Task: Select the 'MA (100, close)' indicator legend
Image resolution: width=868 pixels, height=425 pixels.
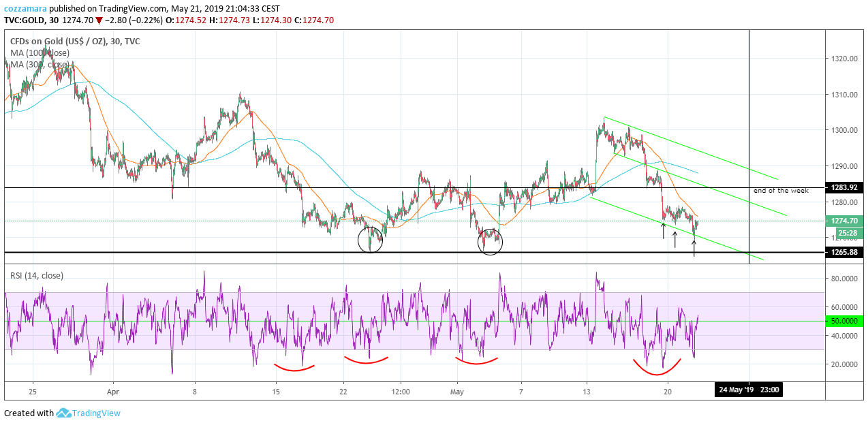Action: 40,52
